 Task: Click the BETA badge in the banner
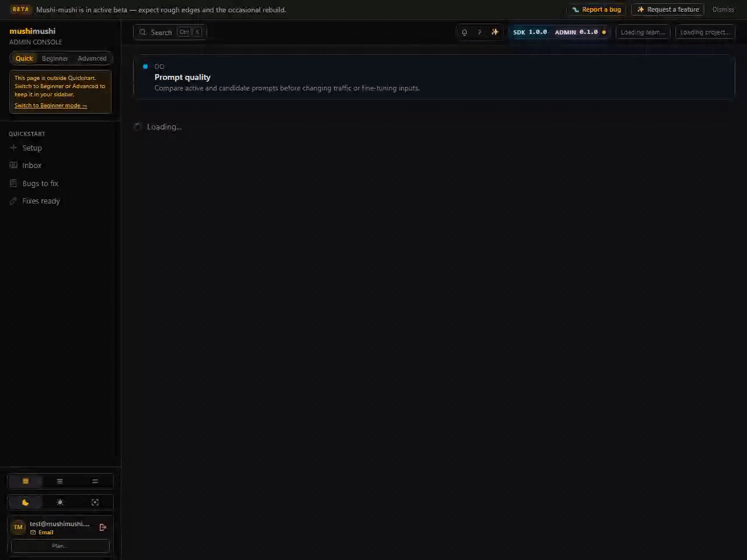tap(20, 9)
